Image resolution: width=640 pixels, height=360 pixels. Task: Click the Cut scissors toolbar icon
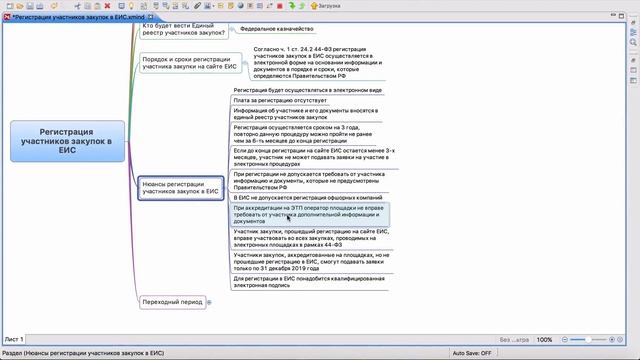click(78, 6)
